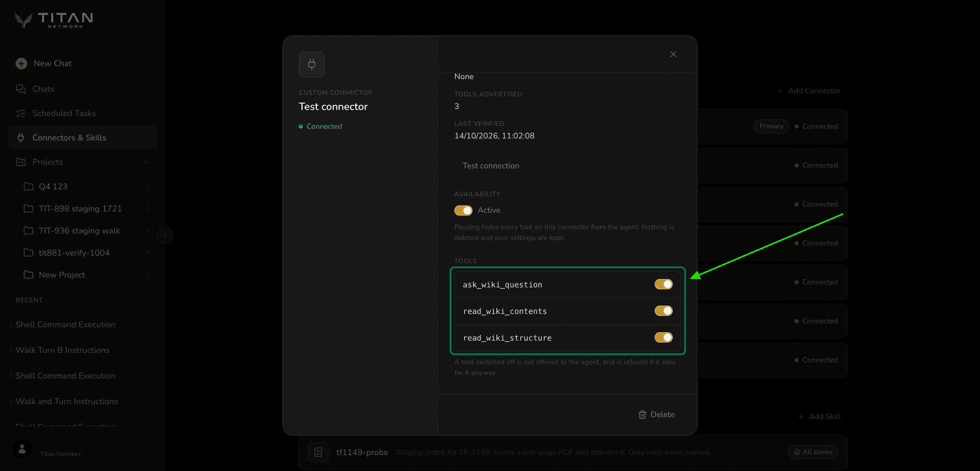Click Add Connector

tap(809, 91)
